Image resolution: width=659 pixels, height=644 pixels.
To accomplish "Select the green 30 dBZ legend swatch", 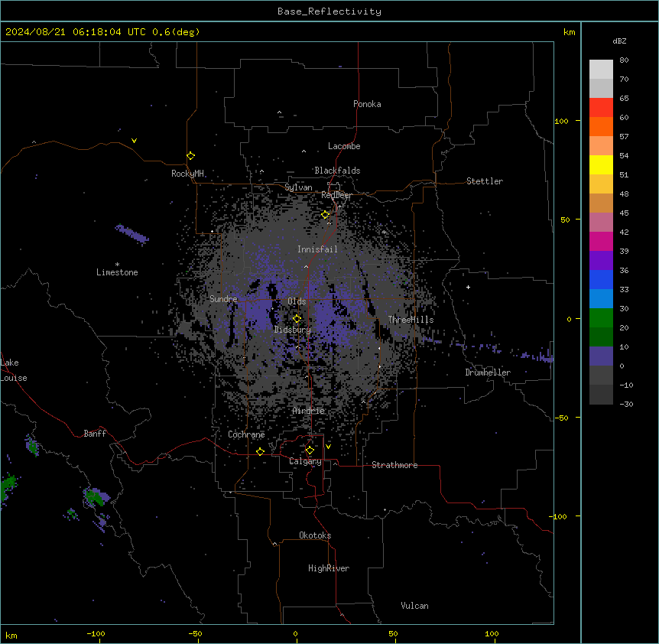I will click(x=601, y=318).
